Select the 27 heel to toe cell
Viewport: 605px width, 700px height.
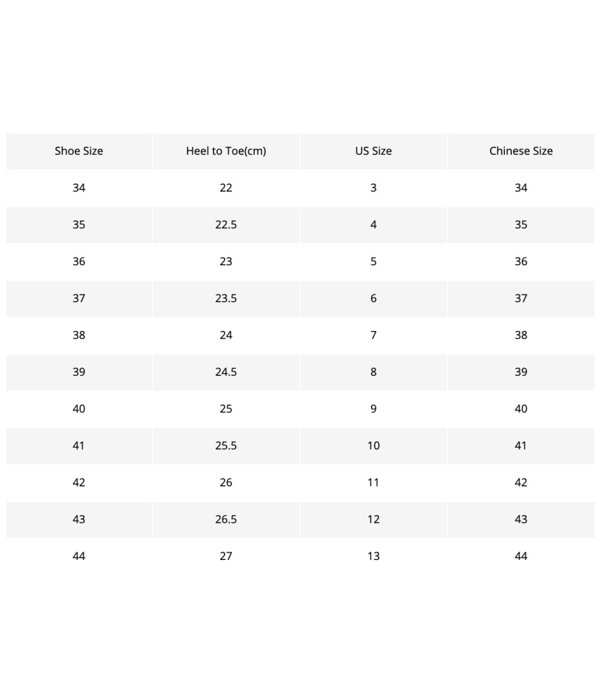point(226,556)
